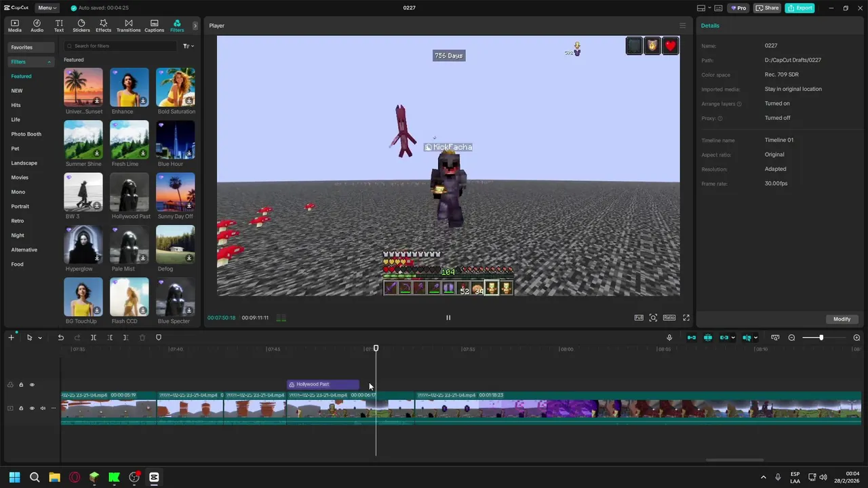Open the shortcuts keyboard icon
This screenshot has width=868, height=488.
click(718, 8)
